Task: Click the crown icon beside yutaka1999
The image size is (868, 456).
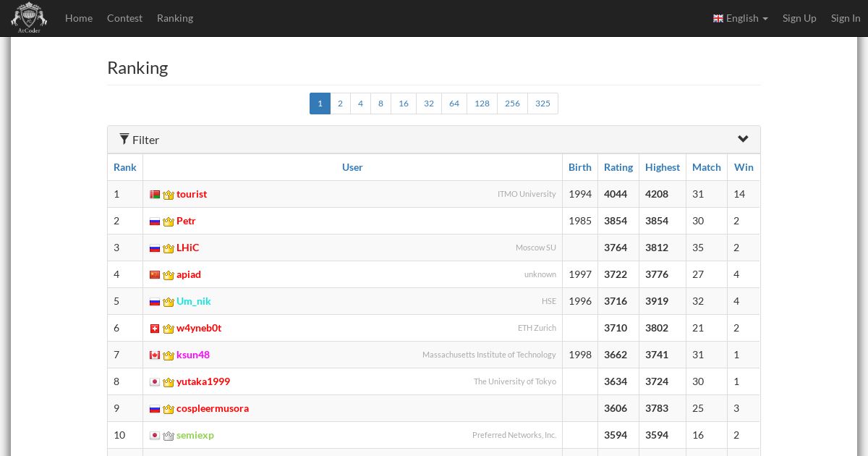Action: [x=169, y=382]
